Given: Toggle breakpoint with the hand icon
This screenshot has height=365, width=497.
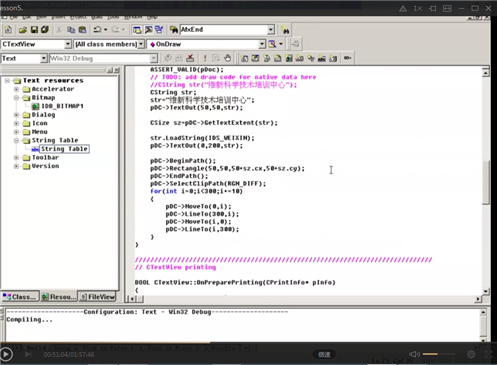Looking at the screenshot, I should (228, 58).
